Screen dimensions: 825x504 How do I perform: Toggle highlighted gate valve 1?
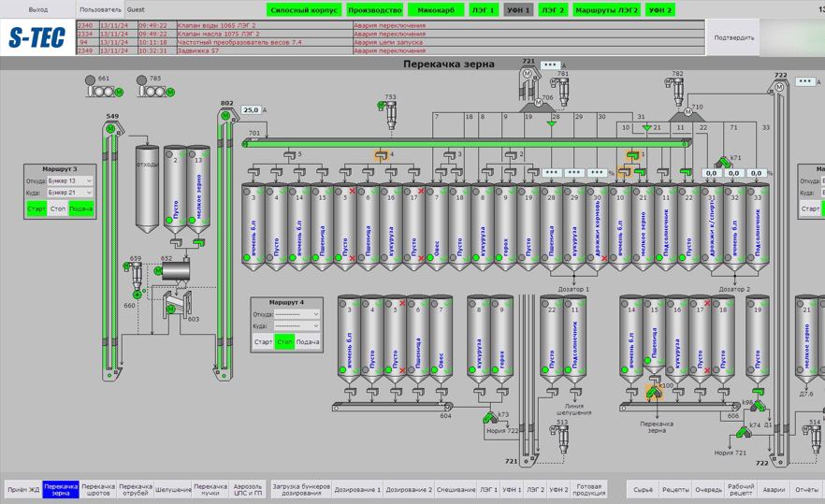632,155
